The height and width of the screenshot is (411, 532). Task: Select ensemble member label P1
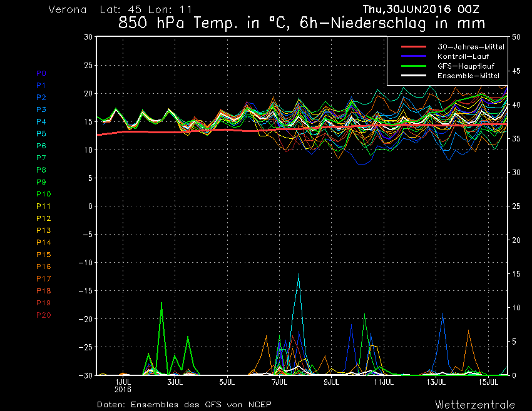(41, 86)
